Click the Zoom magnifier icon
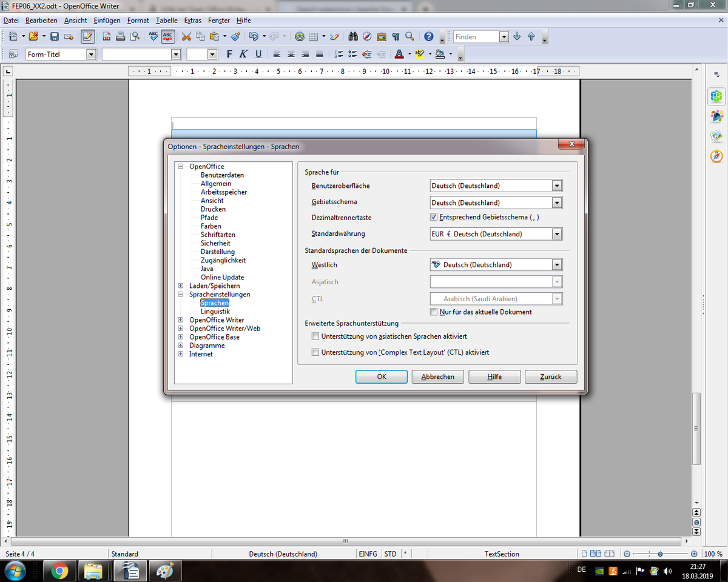 click(x=409, y=36)
